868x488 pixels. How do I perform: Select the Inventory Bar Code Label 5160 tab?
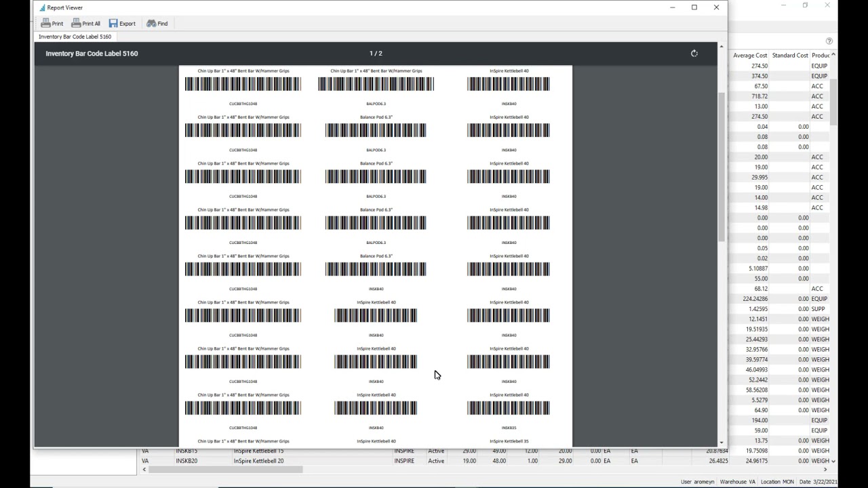click(75, 37)
